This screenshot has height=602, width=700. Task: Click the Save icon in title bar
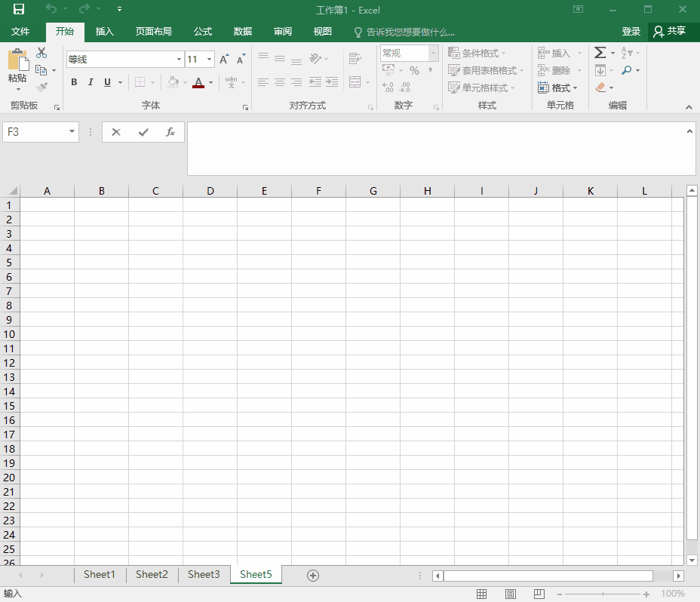[19, 9]
